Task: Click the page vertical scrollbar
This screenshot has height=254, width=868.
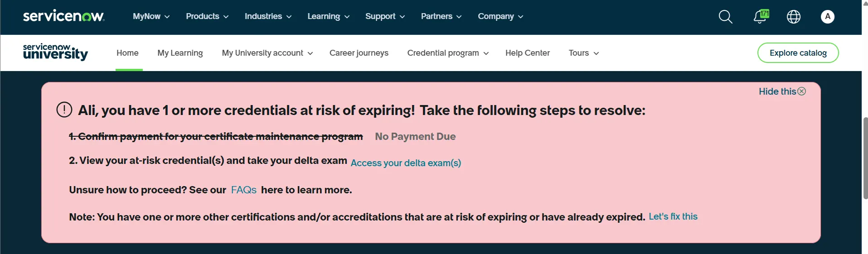Action: pos(865,158)
